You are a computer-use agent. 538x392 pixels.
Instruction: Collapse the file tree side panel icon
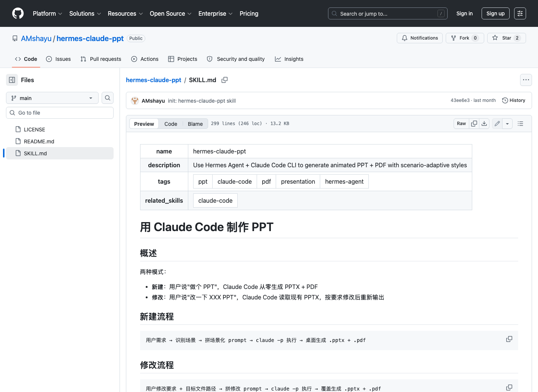click(12, 80)
